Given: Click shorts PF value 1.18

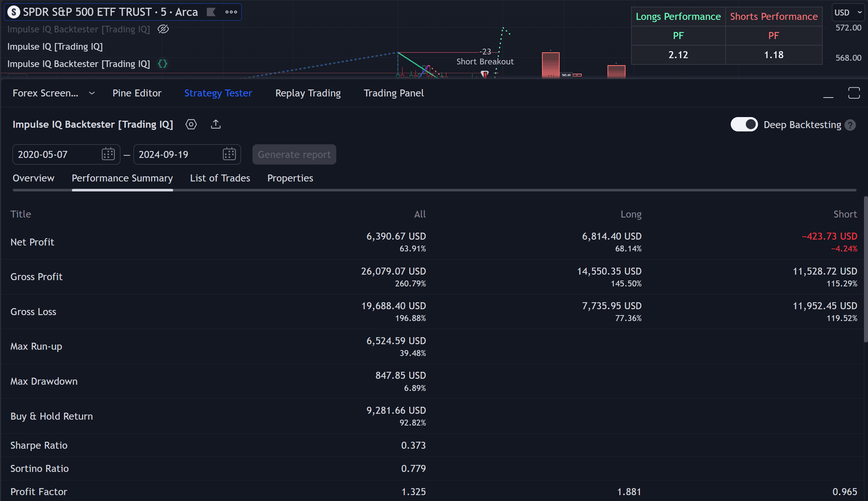Looking at the screenshot, I should click(774, 55).
